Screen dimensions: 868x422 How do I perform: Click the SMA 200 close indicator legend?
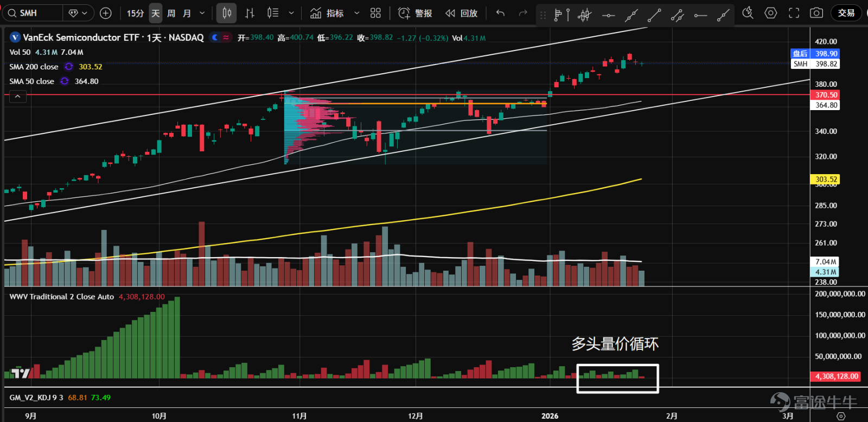tap(34, 67)
